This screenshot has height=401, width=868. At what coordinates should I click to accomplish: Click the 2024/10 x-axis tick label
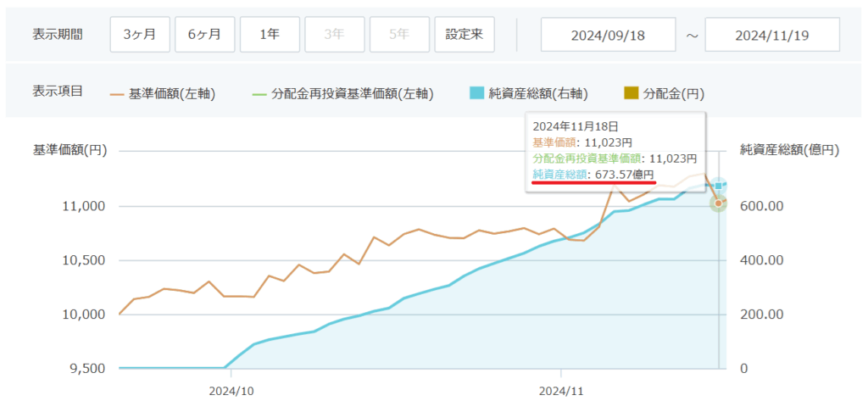pyautogui.click(x=231, y=391)
